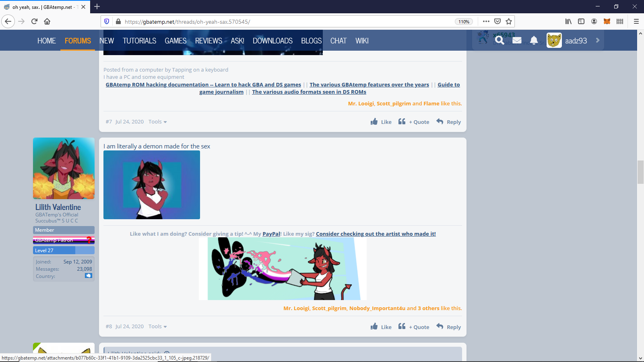Bookmark this page with the star
This screenshot has height=362, width=644.
coord(509,21)
